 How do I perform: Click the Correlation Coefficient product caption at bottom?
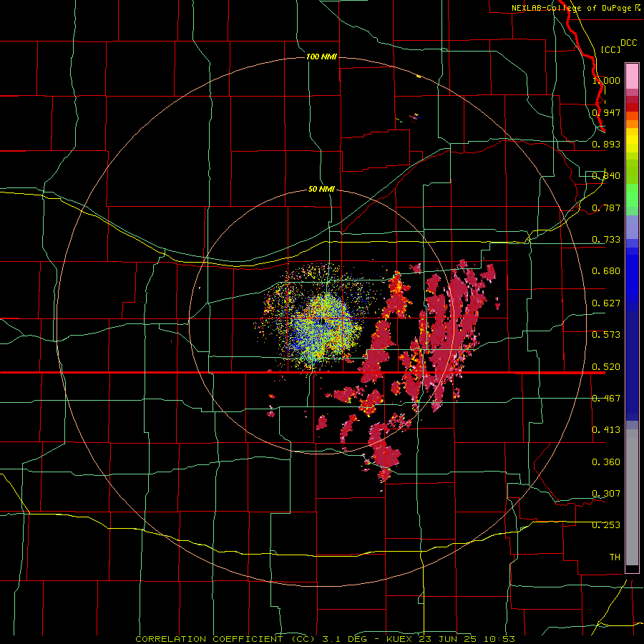pyautogui.click(x=325, y=639)
